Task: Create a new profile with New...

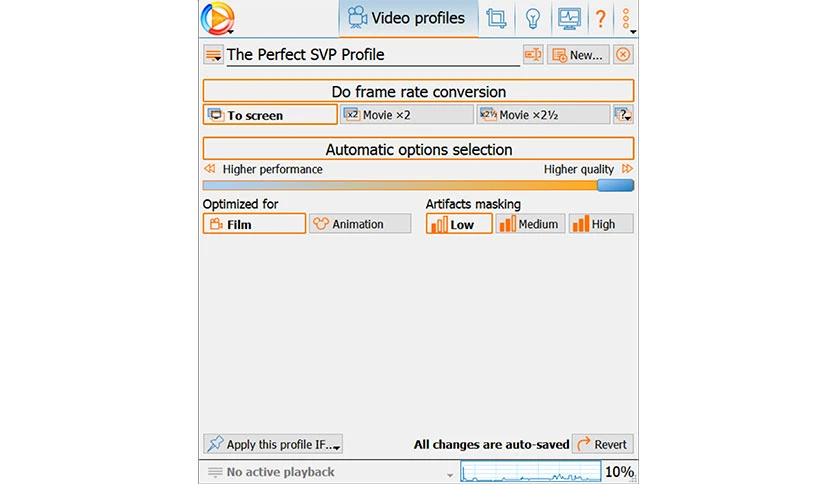Action: pyautogui.click(x=578, y=55)
